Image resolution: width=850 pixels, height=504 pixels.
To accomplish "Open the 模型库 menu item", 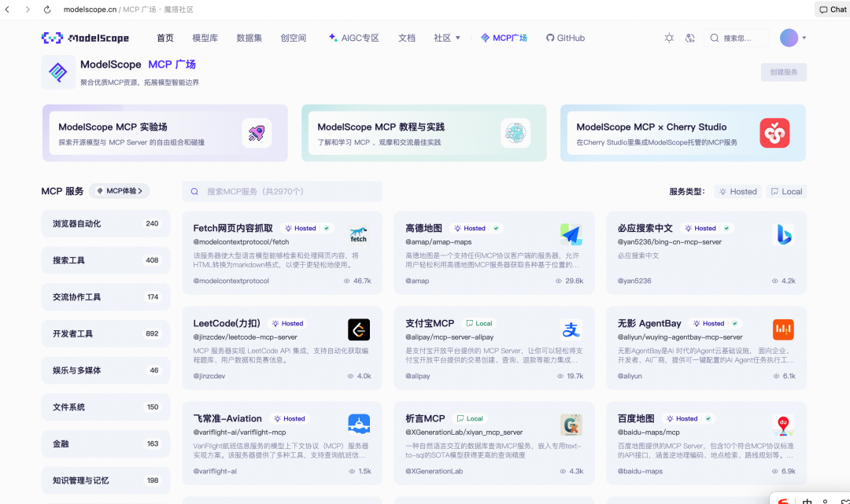I will point(206,37).
